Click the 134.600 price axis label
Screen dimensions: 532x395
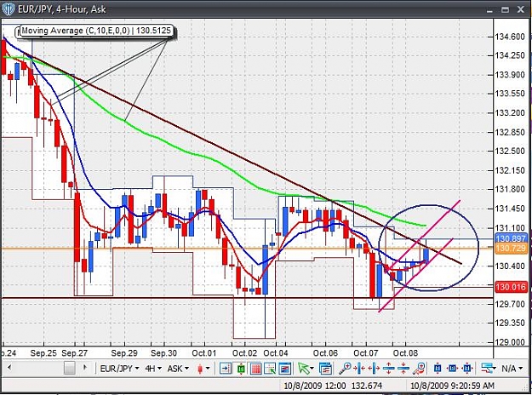coord(510,37)
